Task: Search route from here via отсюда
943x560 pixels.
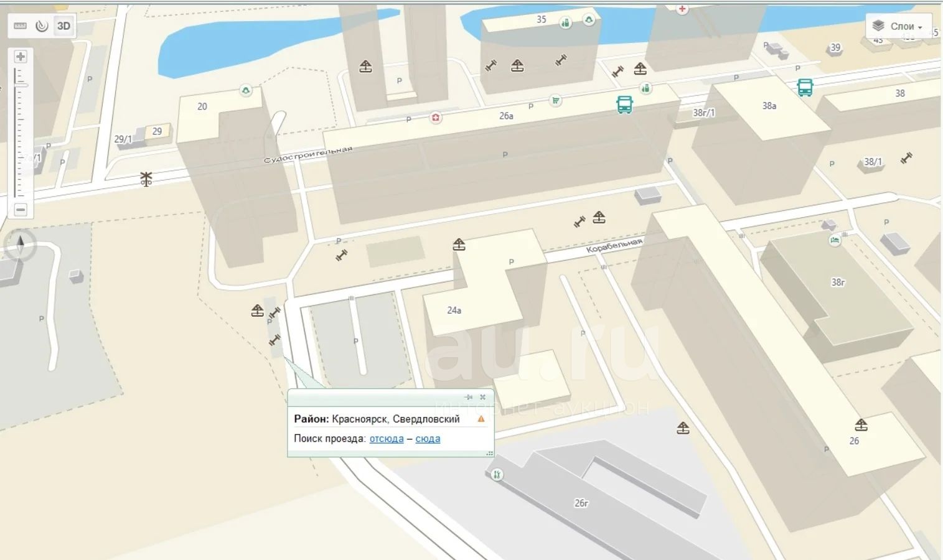Action: click(387, 439)
